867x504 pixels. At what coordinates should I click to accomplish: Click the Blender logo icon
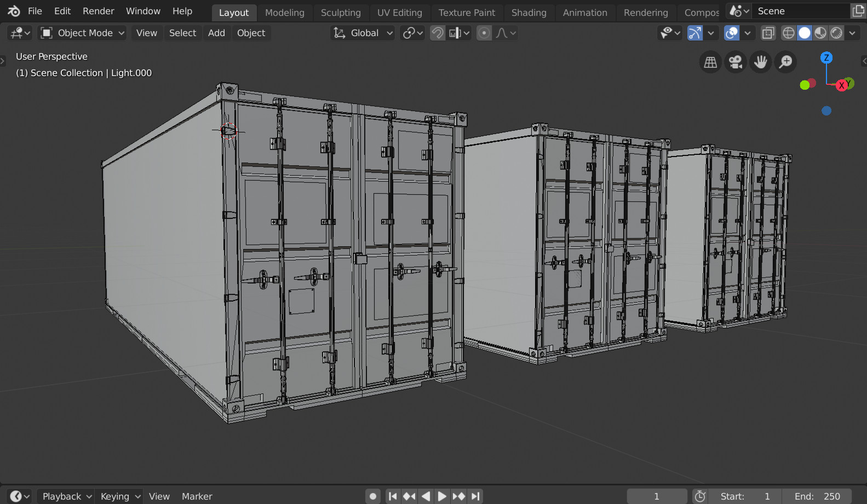click(x=14, y=11)
